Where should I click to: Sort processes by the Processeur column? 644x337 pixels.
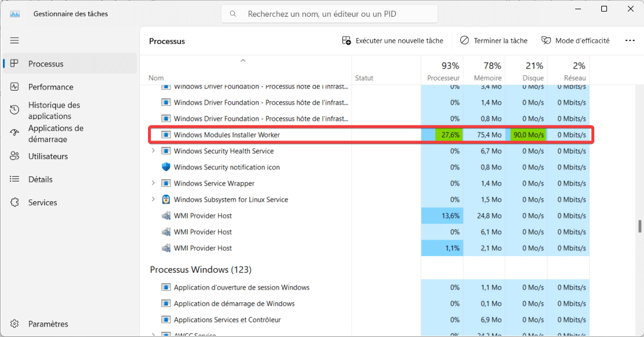click(443, 72)
